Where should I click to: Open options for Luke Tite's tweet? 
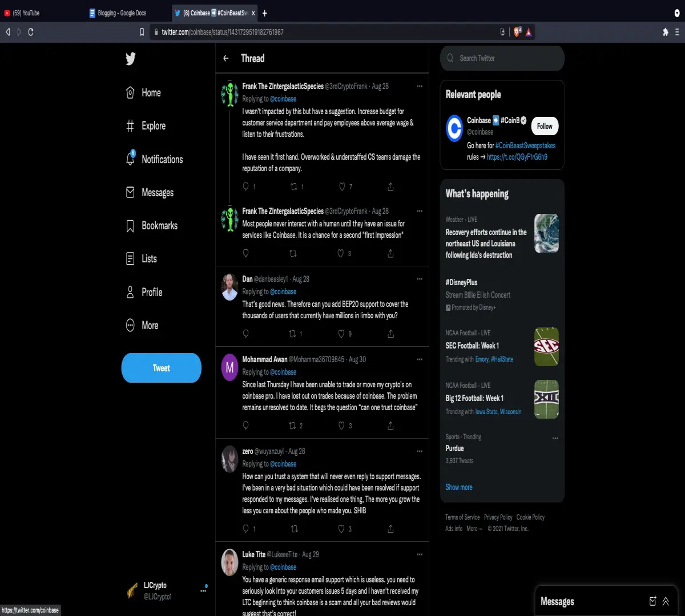coord(420,554)
